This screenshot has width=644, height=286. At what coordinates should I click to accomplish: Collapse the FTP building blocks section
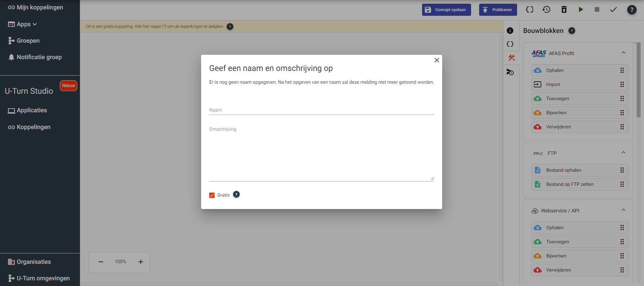623,153
